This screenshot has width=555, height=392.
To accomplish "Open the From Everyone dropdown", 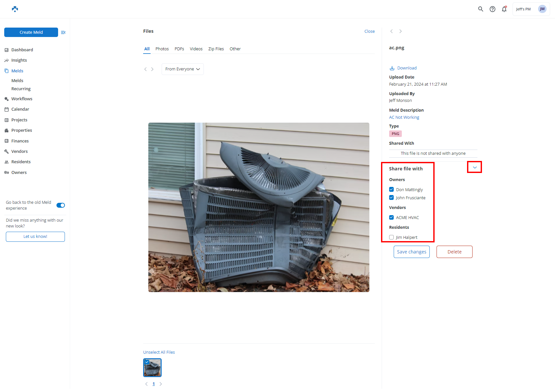I will click(182, 69).
